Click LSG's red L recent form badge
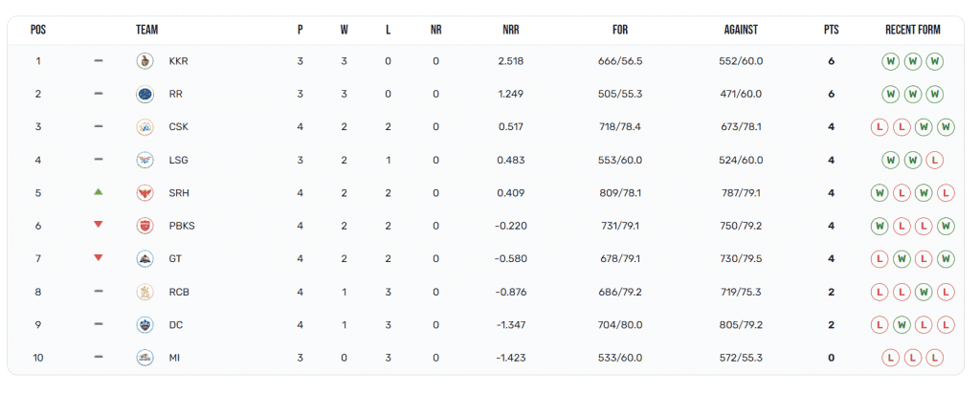Image resolution: width=980 pixels, height=394 pixels. pyautogui.click(x=935, y=160)
